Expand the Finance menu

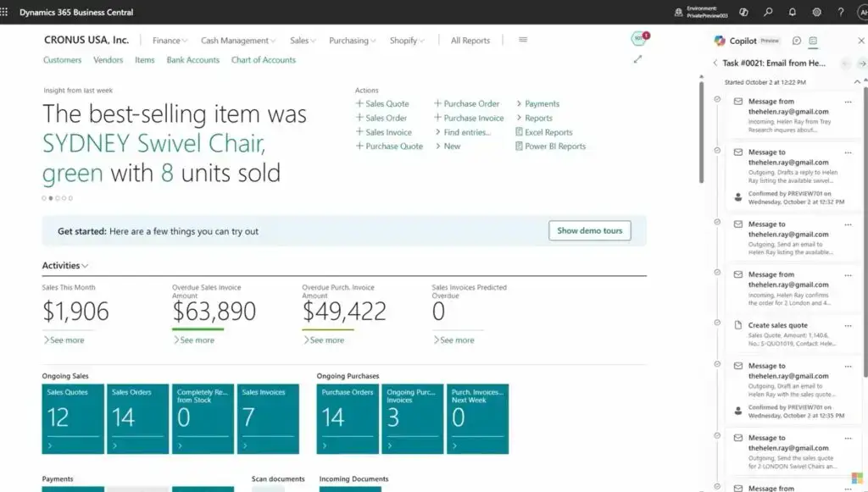click(170, 41)
